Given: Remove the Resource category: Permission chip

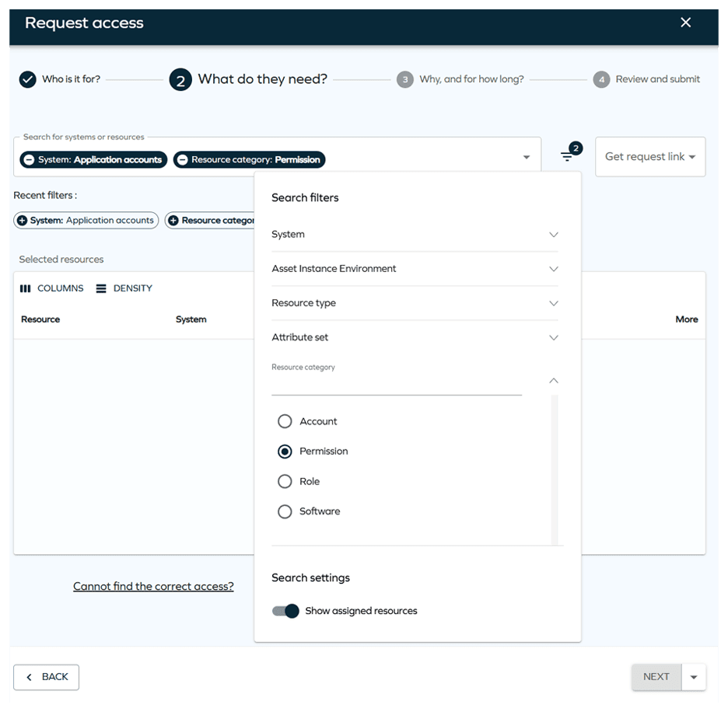Looking at the screenshot, I should (x=182, y=160).
